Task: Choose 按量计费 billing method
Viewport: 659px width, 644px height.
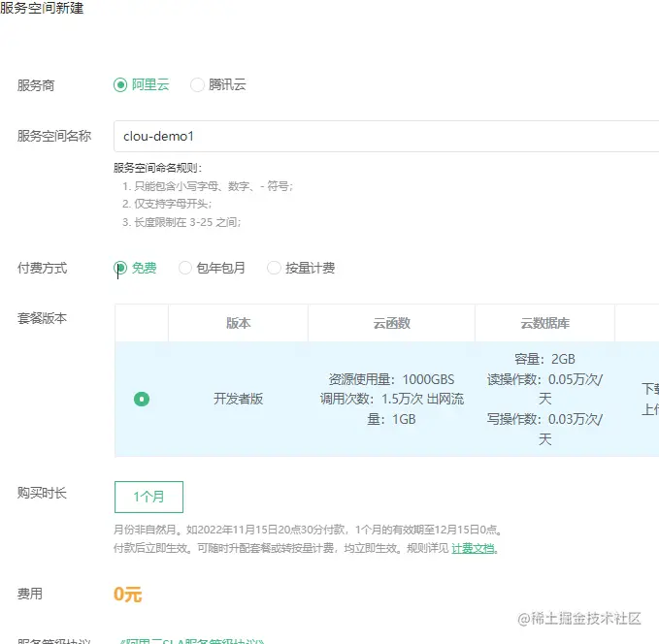Action: point(274,268)
